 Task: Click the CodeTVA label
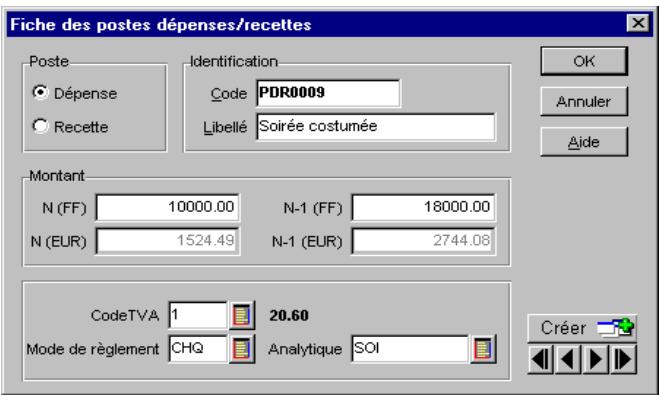tap(125, 316)
